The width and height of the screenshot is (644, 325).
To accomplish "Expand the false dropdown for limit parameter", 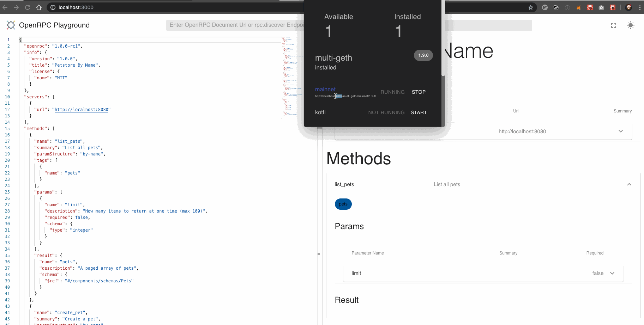I will pos(613,273).
